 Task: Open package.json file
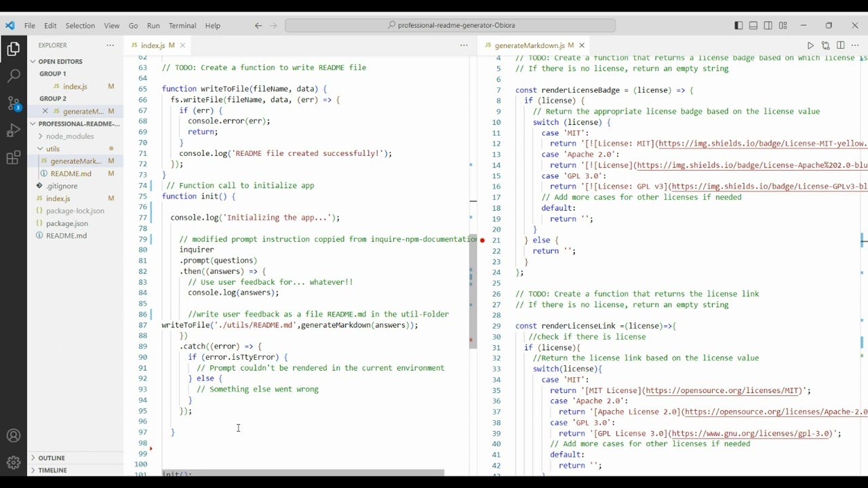[75, 223]
